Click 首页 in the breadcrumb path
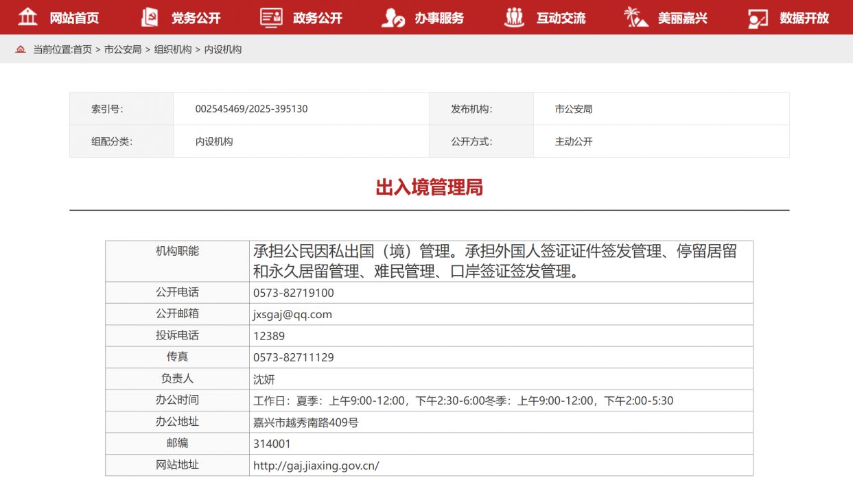This screenshot has height=504, width=853. [82, 49]
